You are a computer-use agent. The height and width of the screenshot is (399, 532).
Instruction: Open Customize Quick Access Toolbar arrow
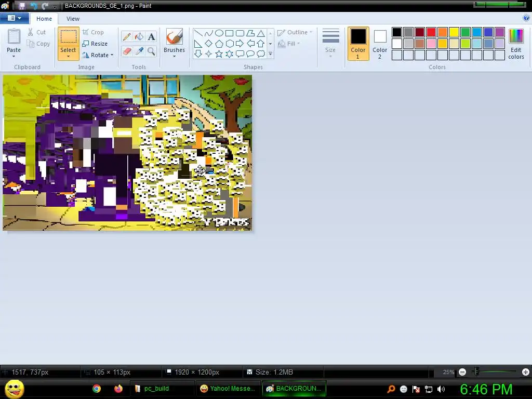tap(55, 6)
